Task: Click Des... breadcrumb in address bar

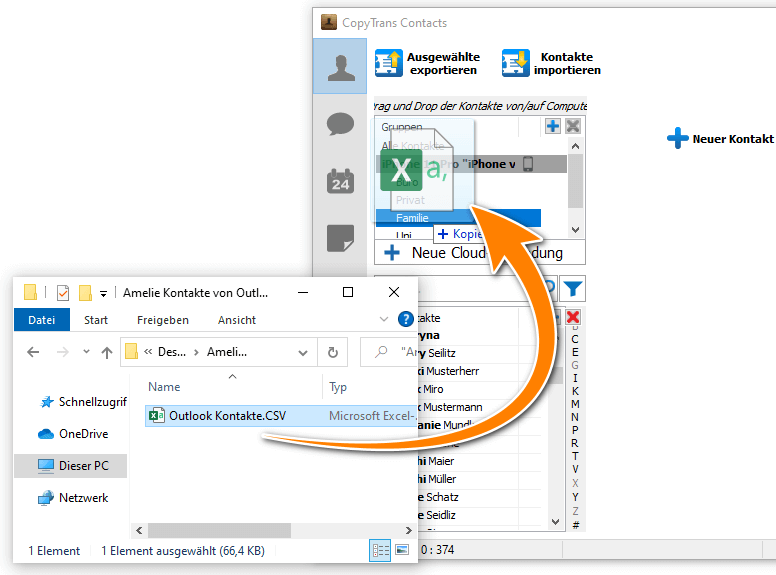Action: pos(172,352)
